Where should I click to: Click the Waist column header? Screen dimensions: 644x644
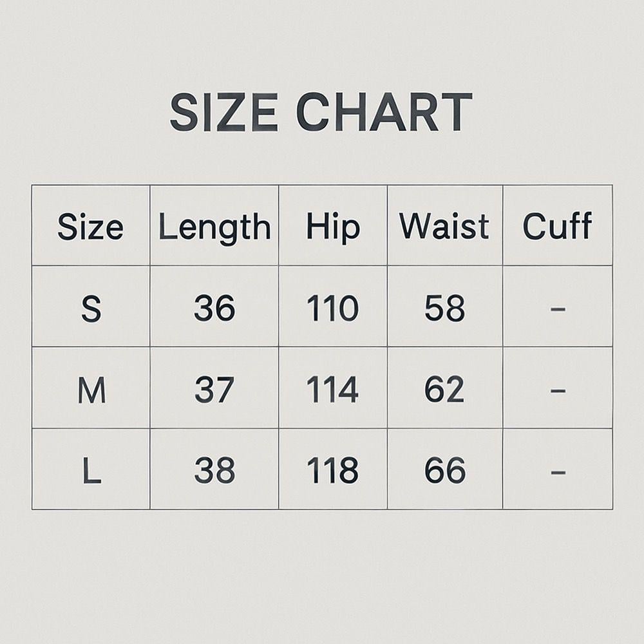(x=444, y=227)
